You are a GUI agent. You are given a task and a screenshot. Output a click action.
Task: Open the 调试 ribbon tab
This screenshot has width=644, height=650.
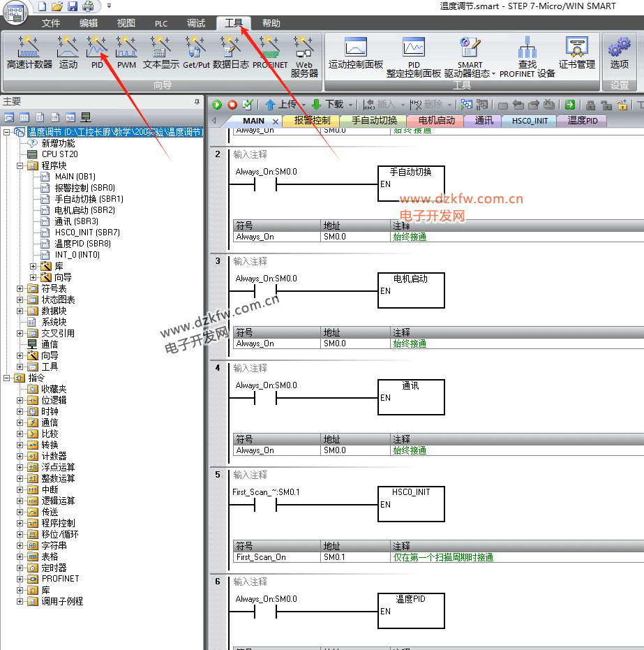point(196,23)
